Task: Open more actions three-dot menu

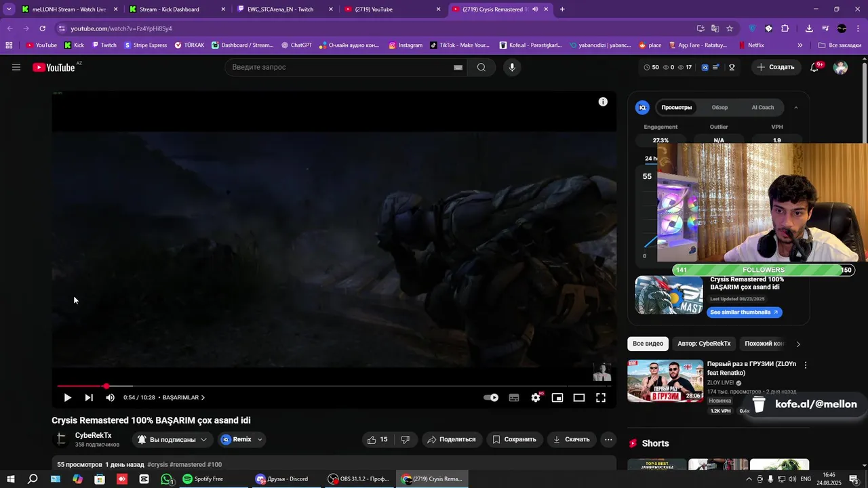Action: [x=608, y=439]
